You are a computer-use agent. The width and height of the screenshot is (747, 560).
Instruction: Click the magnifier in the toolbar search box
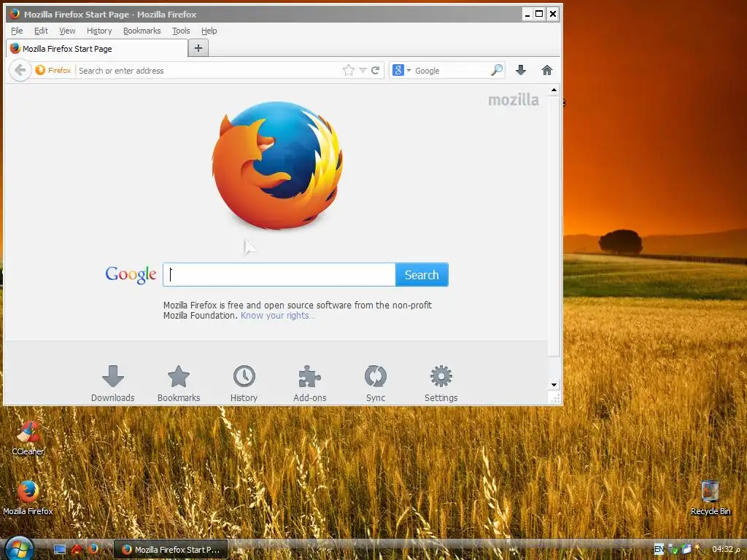click(496, 71)
